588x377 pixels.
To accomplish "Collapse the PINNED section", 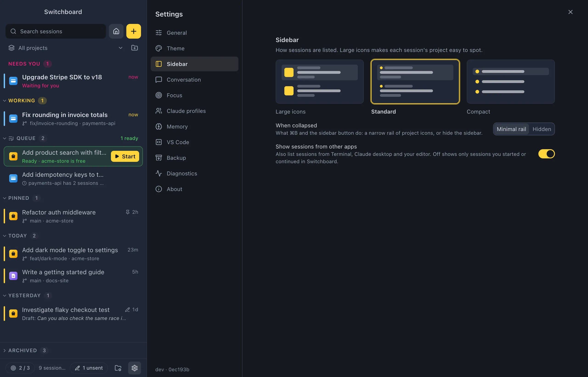I will pos(4,198).
